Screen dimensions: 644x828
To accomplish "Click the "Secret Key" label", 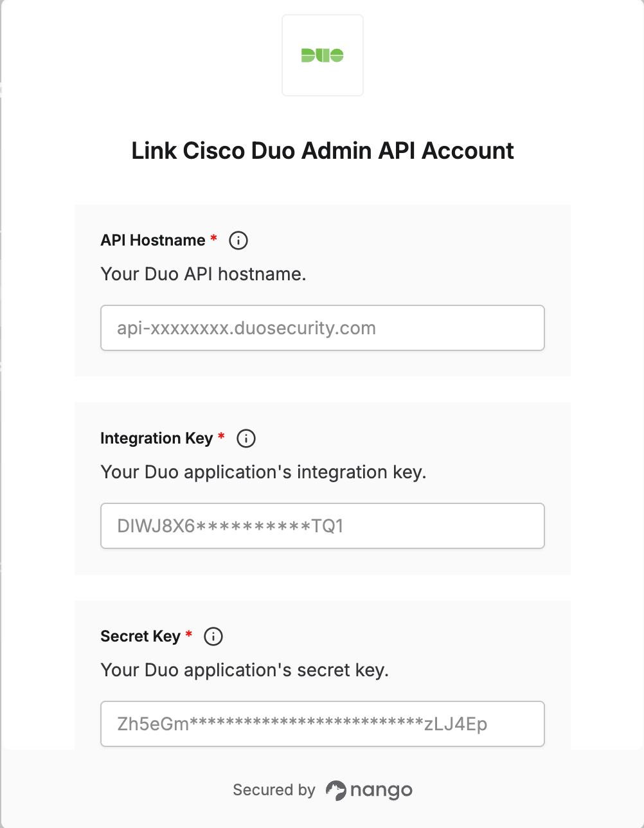I will [x=140, y=636].
